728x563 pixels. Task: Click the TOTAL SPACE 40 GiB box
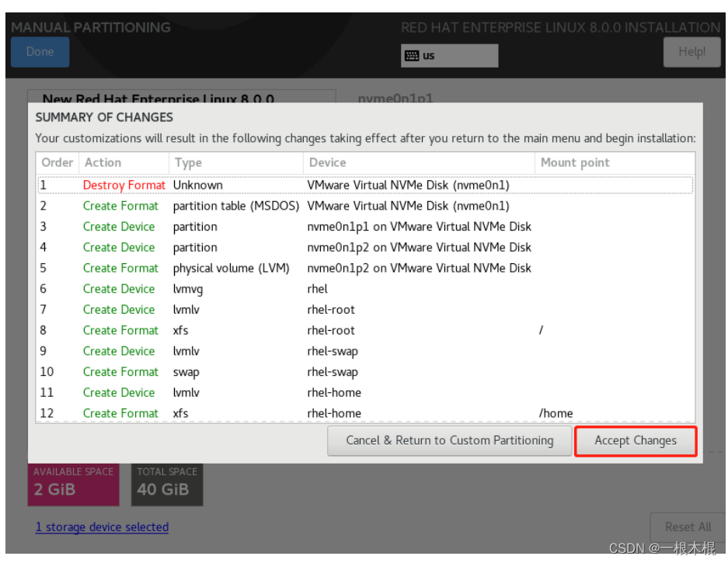click(167, 484)
